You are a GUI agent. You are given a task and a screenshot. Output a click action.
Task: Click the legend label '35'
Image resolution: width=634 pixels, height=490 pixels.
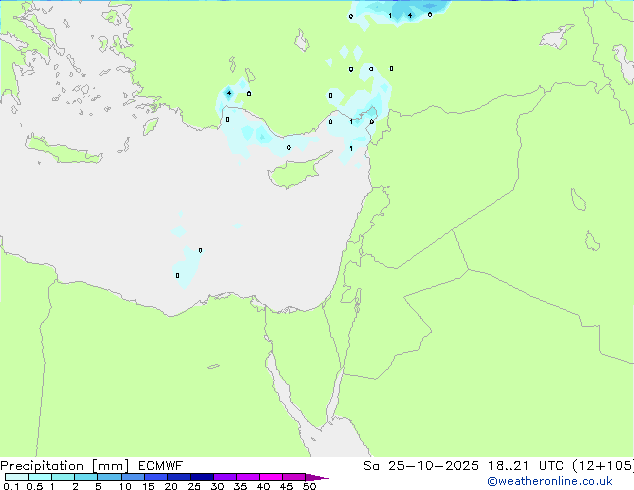tap(240, 486)
